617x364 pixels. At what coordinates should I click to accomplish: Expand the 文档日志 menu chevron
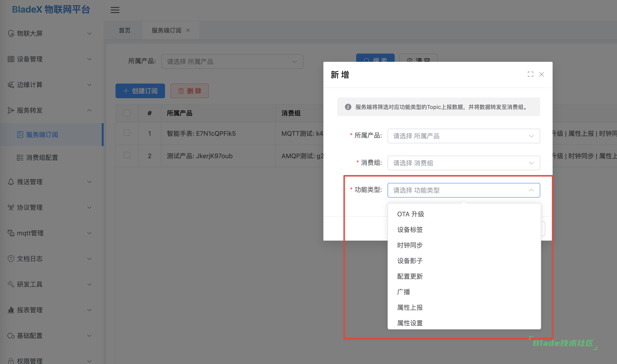click(x=90, y=259)
